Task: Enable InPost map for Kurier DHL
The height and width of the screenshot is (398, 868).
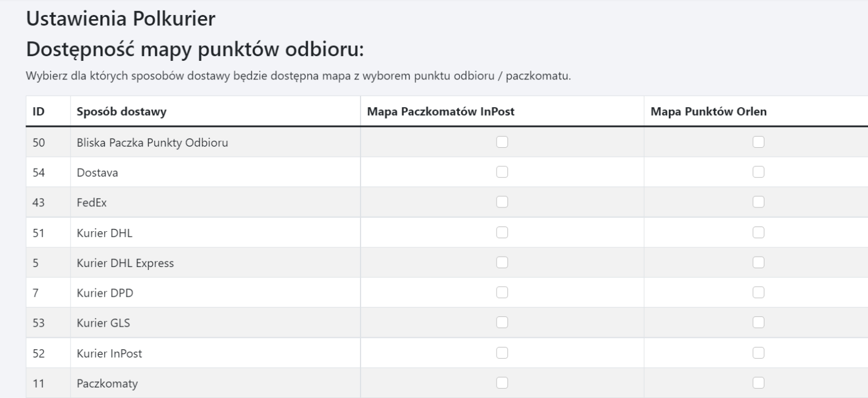Action: (502, 232)
